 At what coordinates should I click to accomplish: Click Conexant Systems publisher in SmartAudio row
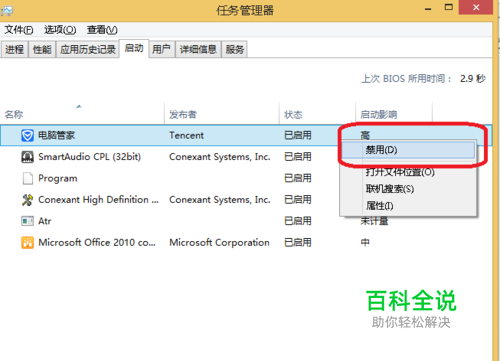(220, 157)
